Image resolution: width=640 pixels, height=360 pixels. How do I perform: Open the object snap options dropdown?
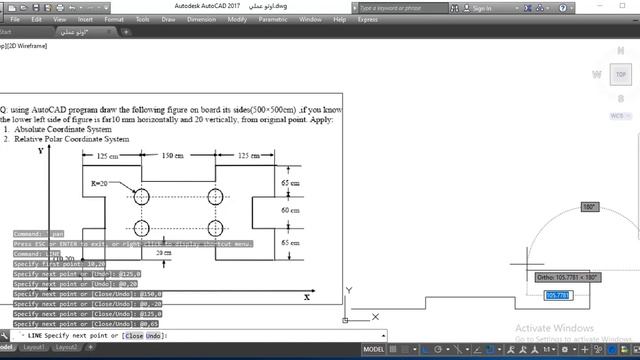499,349
